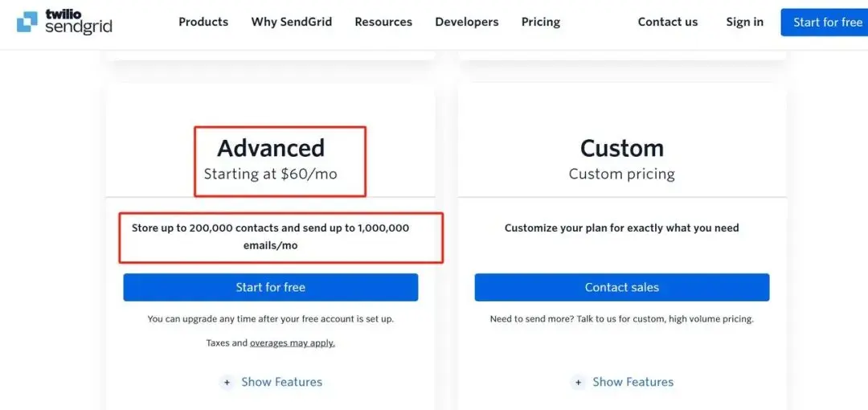Viewport: 868px width, 410px height.
Task: Click the Contact us link
Action: tap(667, 22)
